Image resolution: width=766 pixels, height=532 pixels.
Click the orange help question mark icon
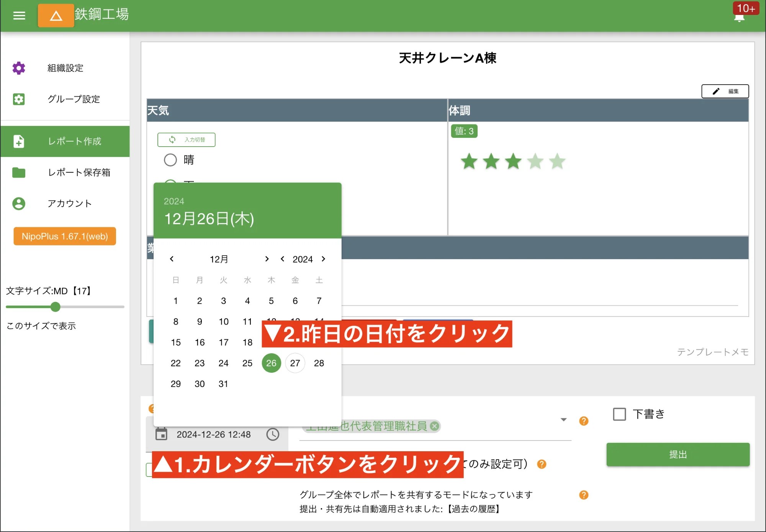point(584,421)
